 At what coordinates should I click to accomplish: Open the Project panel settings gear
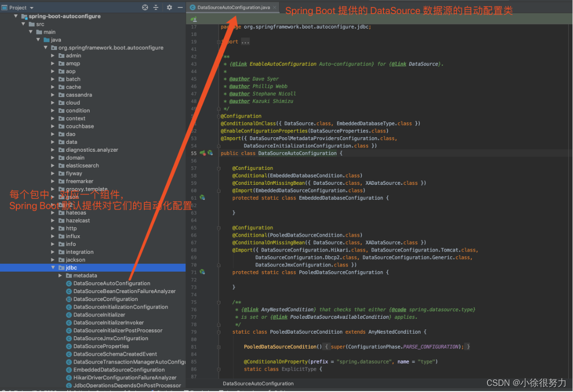click(169, 7)
